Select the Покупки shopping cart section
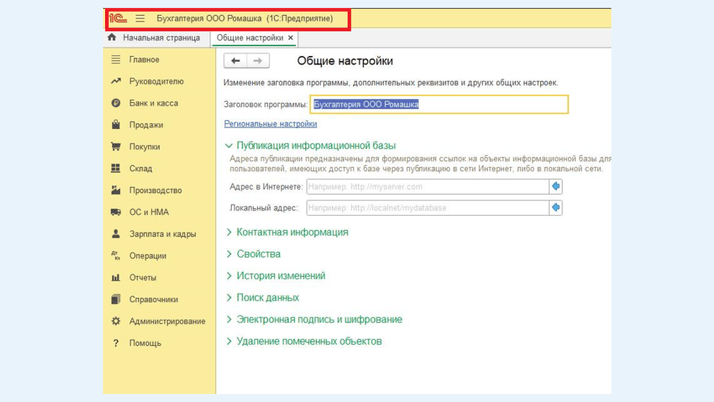714x402 pixels. [144, 147]
